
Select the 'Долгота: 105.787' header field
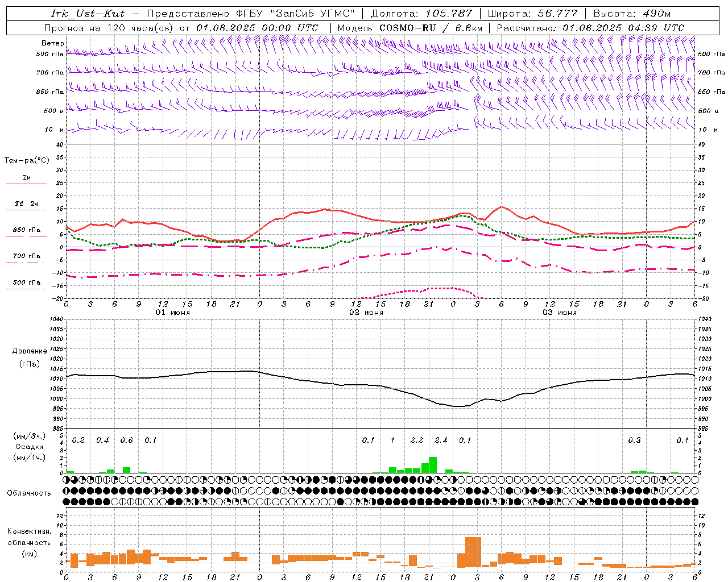tap(421, 14)
